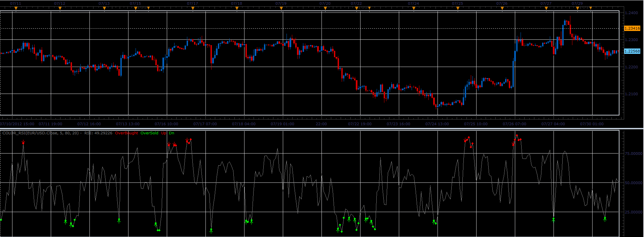Click the 1.2300 price axis label

[631, 40]
